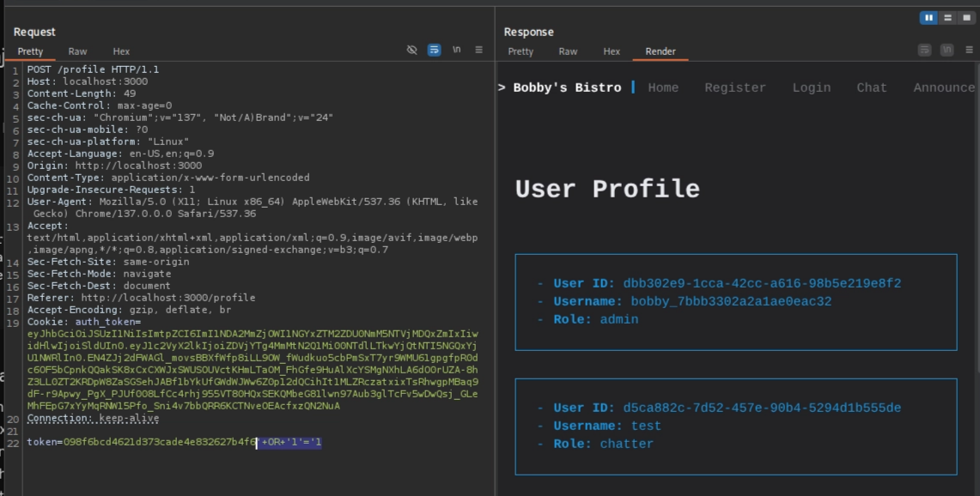This screenshot has height=496, width=980.
Task: Select combined single-pane layout icon
Action: click(966, 17)
